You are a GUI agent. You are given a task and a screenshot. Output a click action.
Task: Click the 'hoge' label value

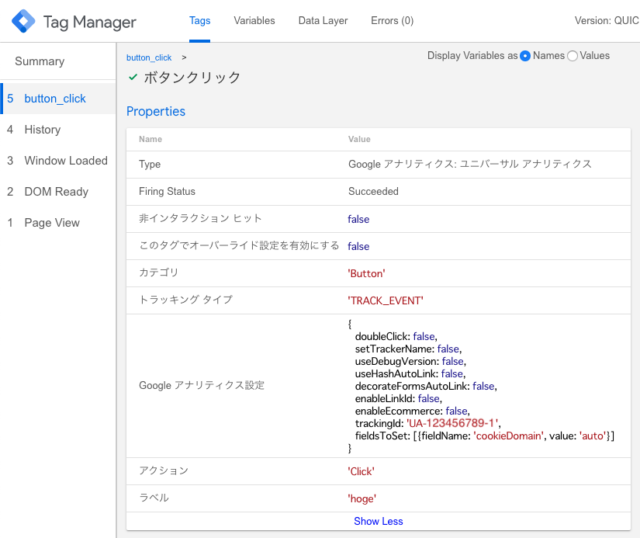point(362,499)
